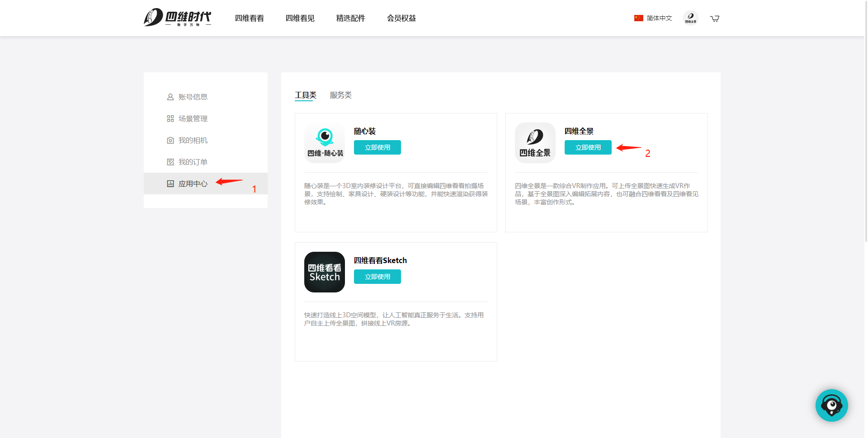The image size is (868, 438).
Task: Click the 四维看看 Sketch app icon
Action: click(x=325, y=272)
